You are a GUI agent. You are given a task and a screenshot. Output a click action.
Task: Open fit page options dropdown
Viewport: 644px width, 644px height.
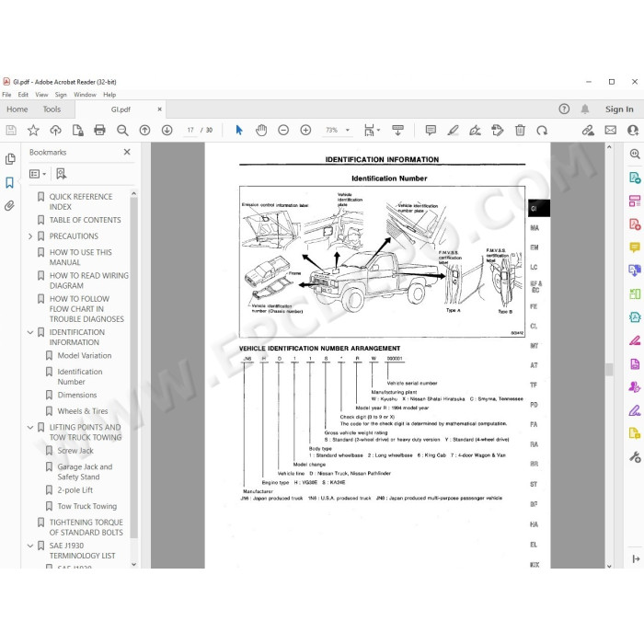pos(378,131)
